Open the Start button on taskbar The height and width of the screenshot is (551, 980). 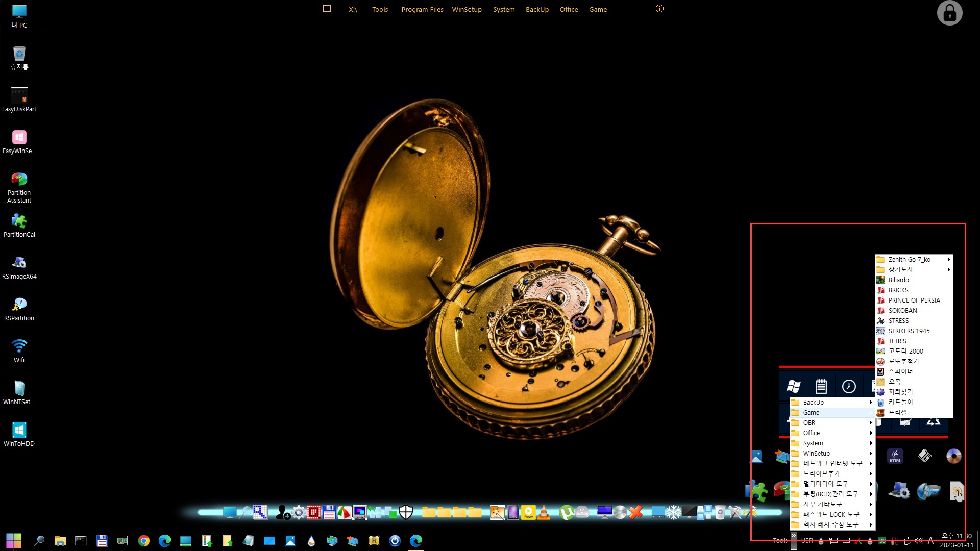(14, 541)
